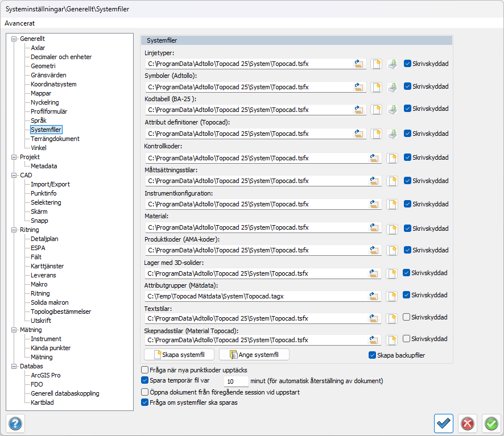The image size is (504, 436).
Task: Uncheck Skapa backupfiler option
Action: [x=373, y=355]
